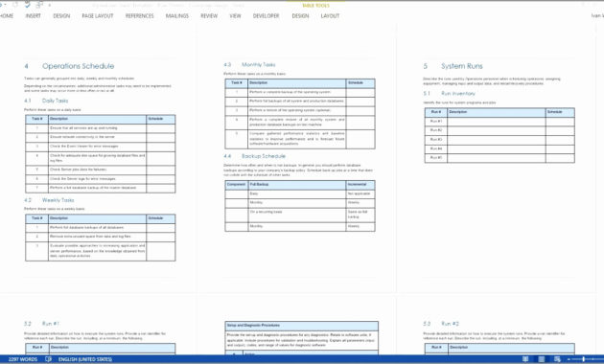Open the INSERT ribbon tab
604x364 pixels.
coord(34,15)
